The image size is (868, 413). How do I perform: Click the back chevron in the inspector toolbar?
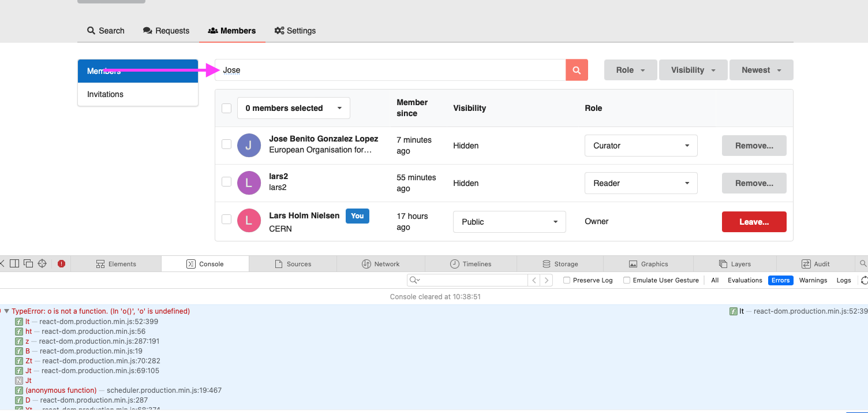point(3,263)
